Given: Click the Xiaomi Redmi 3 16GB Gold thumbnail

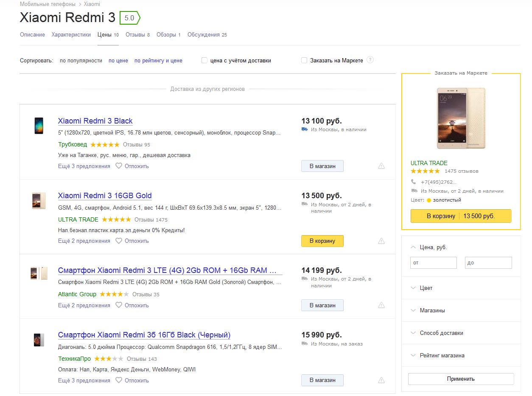Looking at the screenshot, I should pos(39,201).
